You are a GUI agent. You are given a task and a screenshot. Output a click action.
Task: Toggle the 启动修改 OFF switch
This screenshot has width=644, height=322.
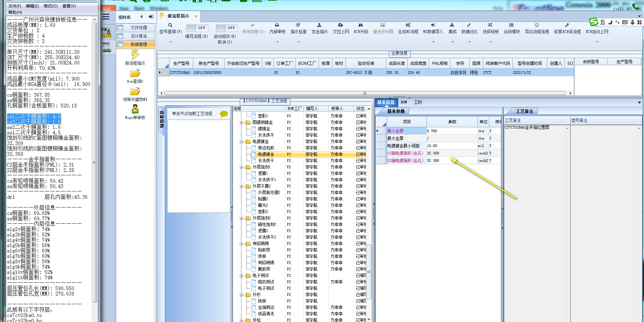[x=227, y=28]
